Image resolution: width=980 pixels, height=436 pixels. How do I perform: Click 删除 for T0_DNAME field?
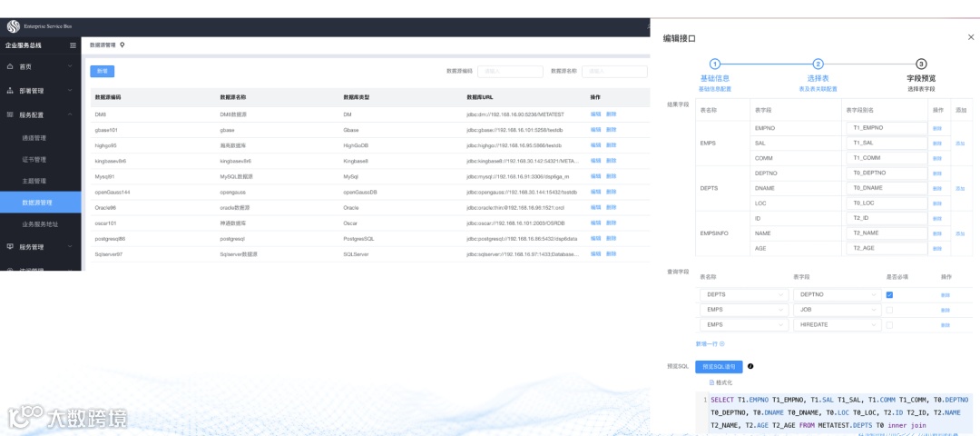(x=936, y=188)
